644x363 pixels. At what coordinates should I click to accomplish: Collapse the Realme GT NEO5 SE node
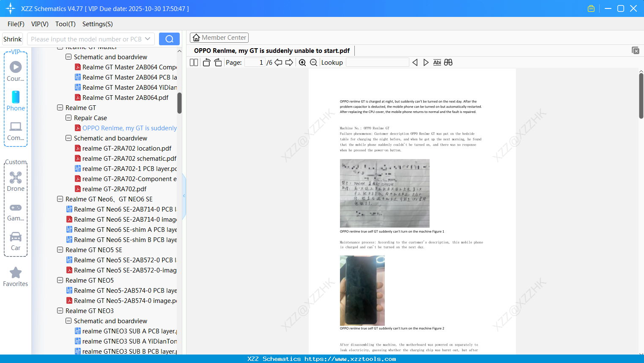point(60,250)
